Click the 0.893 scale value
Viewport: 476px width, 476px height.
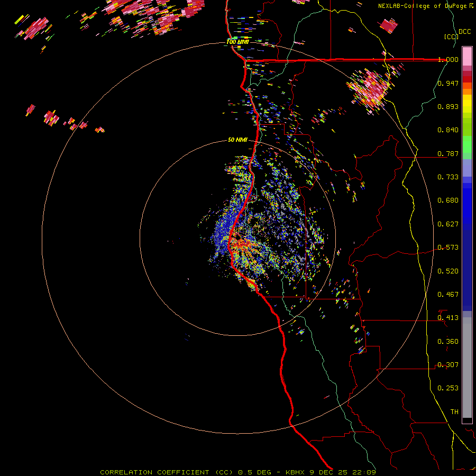click(448, 106)
